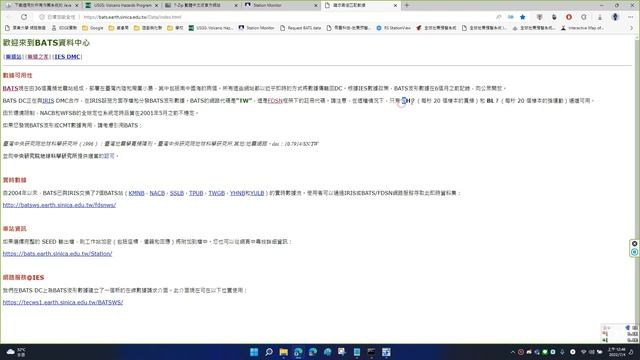
Task: Open the NACB station link
Action: (157, 193)
